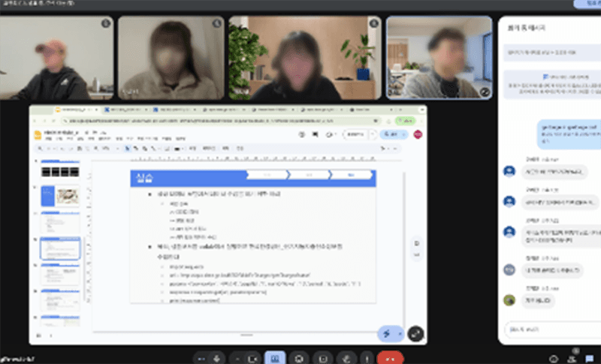Open the Google account avatar in Slides
This screenshot has height=364, width=601.
pyautogui.click(x=418, y=134)
